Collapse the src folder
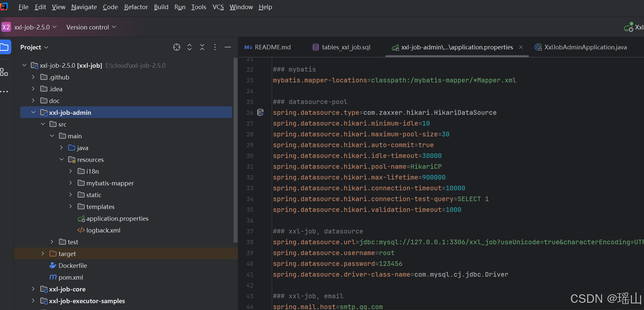 pos(43,124)
